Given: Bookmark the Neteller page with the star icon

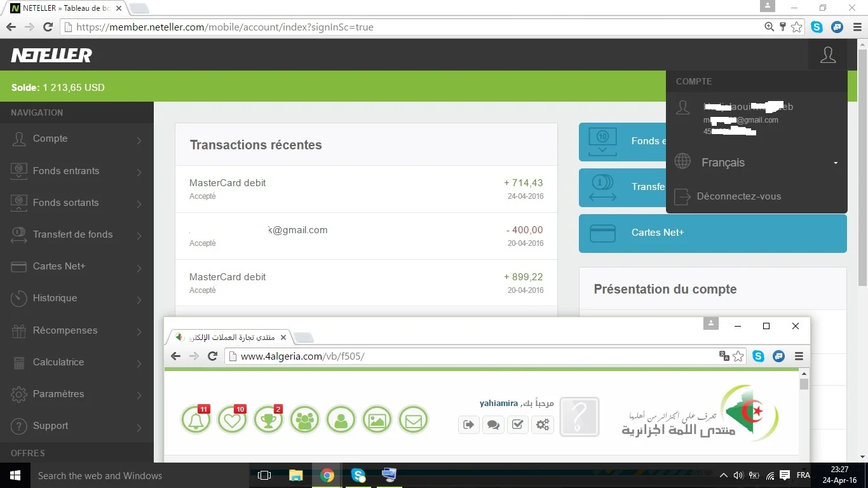Looking at the screenshot, I should pyautogui.click(x=797, y=27).
